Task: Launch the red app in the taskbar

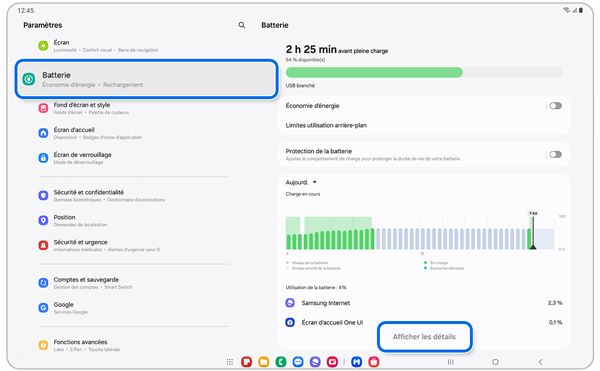Action: click(246, 361)
